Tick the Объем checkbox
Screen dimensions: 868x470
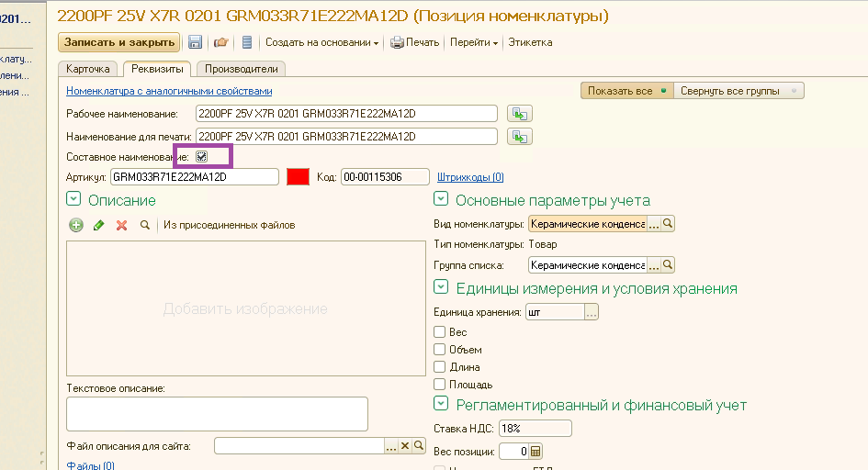pyautogui.click(x=440, y=350)
